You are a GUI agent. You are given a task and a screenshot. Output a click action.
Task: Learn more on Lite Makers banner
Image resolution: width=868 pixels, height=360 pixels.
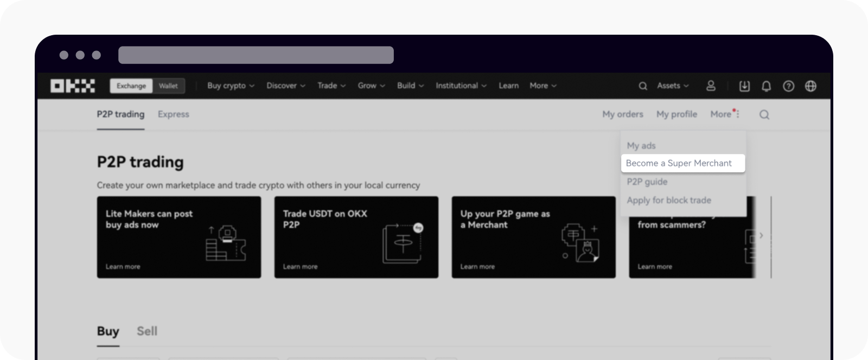click(123, 267)
